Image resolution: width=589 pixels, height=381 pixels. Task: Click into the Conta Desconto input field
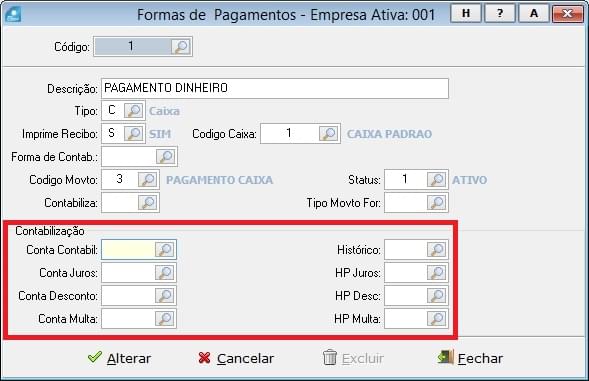tap(128, 295)
